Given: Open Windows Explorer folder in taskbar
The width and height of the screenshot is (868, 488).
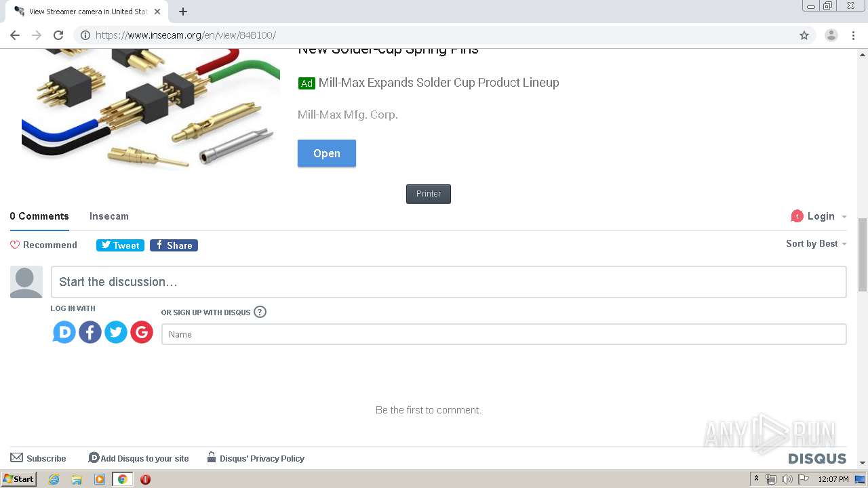Looking at the screenshot, I should coord(77,479).
